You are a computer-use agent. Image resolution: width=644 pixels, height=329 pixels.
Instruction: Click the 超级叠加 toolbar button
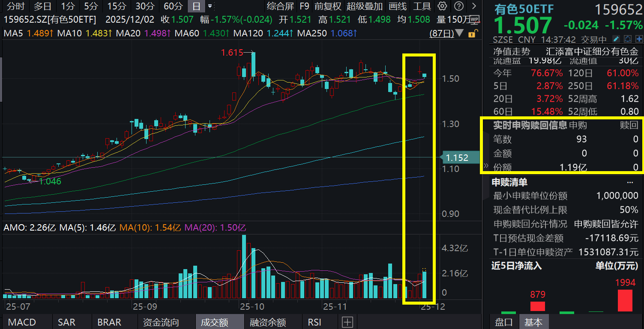coord(365,6)
